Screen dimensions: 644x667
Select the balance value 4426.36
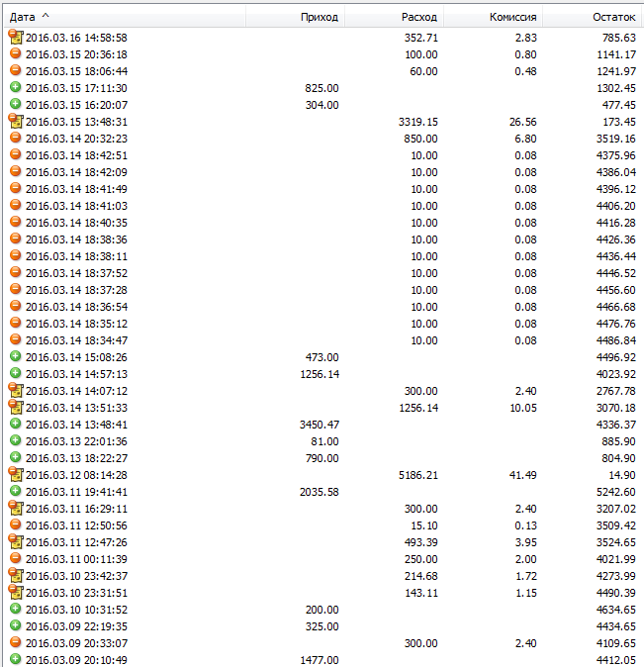point(616,239)
